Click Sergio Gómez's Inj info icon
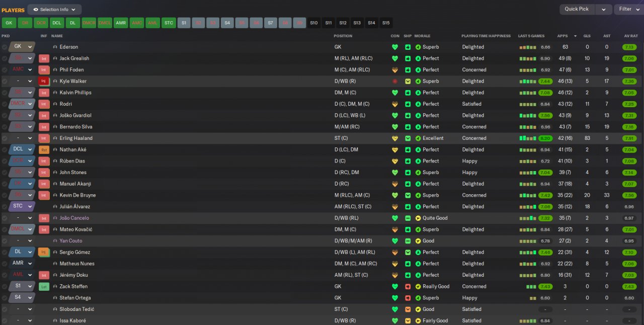Screen dimensions: 644x325 coord(44,252)
